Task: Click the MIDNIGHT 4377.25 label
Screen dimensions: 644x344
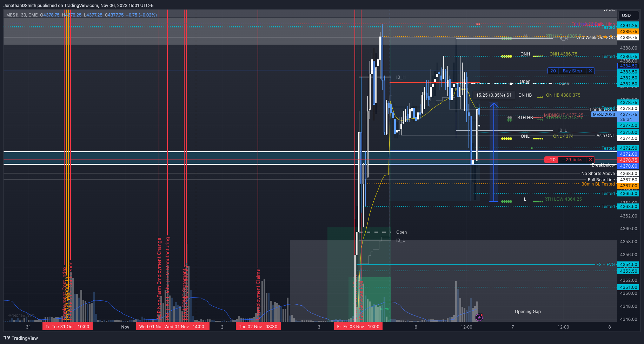Action: (x=564, y=115)
